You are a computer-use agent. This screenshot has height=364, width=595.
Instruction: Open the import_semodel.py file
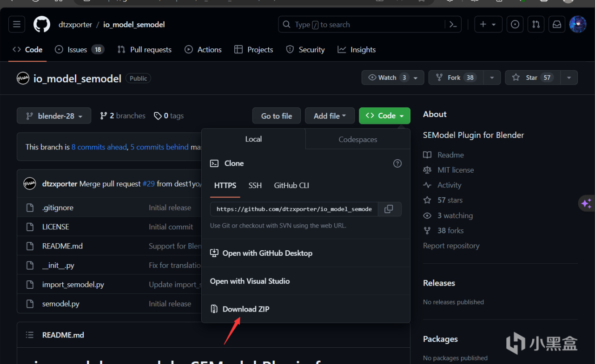pos(73,285)
